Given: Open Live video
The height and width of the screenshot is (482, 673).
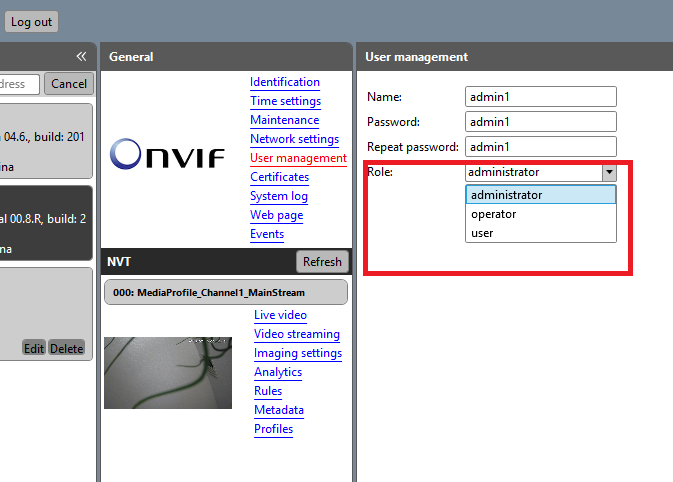Looking at the screenshot, I should [x=280, y=315].
